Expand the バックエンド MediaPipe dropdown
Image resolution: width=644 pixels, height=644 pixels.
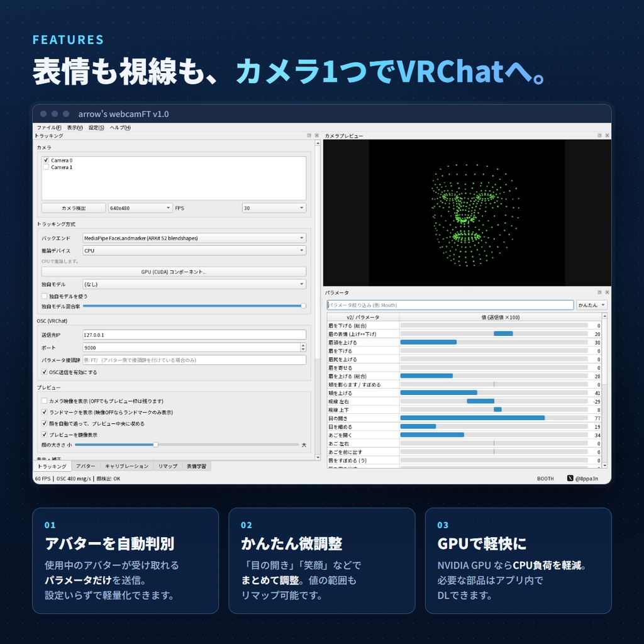[x=194, y=238]
